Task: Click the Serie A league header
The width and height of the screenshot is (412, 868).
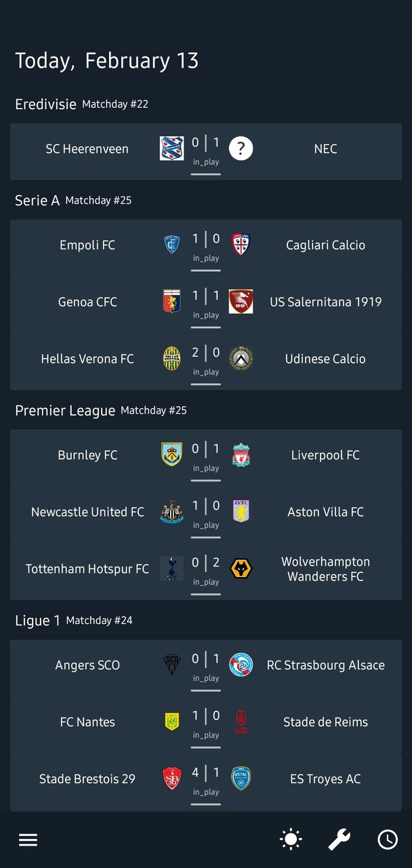Action: tap(37, 200)
